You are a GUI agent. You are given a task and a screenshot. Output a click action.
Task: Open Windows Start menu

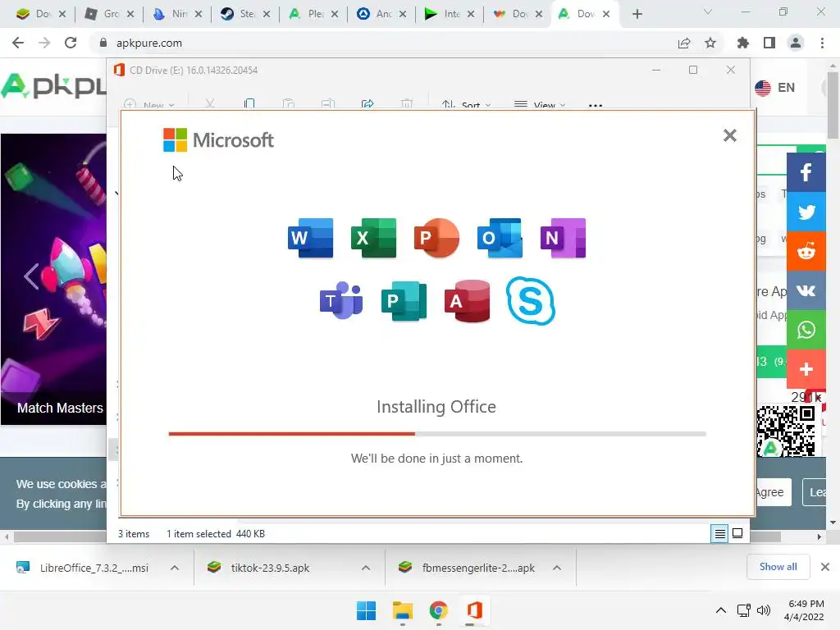pos(367,610)
